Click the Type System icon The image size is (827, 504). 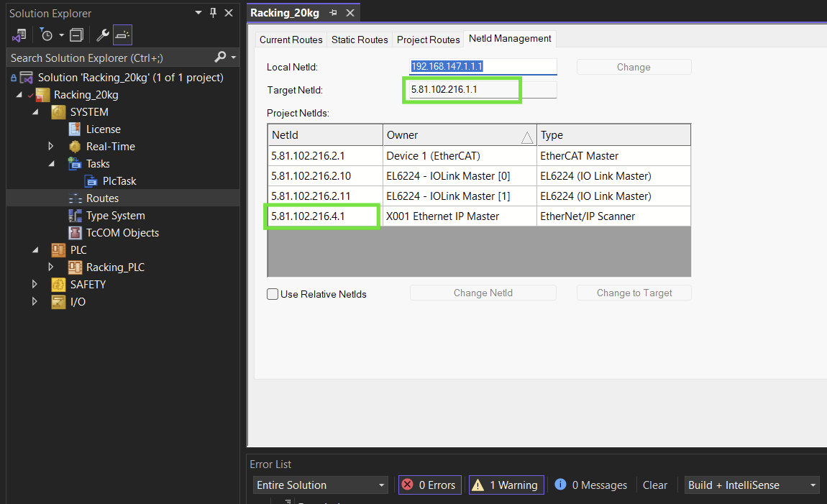pyautogui.click(x=75, y=216)
